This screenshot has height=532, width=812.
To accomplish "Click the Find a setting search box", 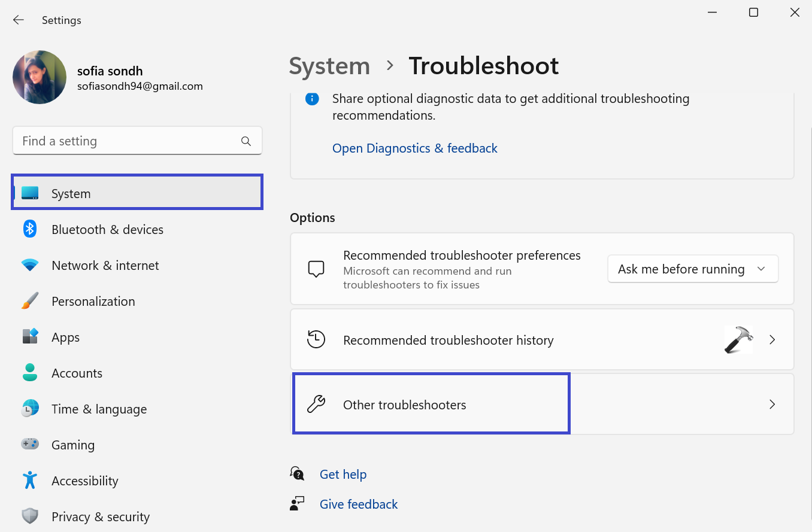I will (x=126, y=141).
